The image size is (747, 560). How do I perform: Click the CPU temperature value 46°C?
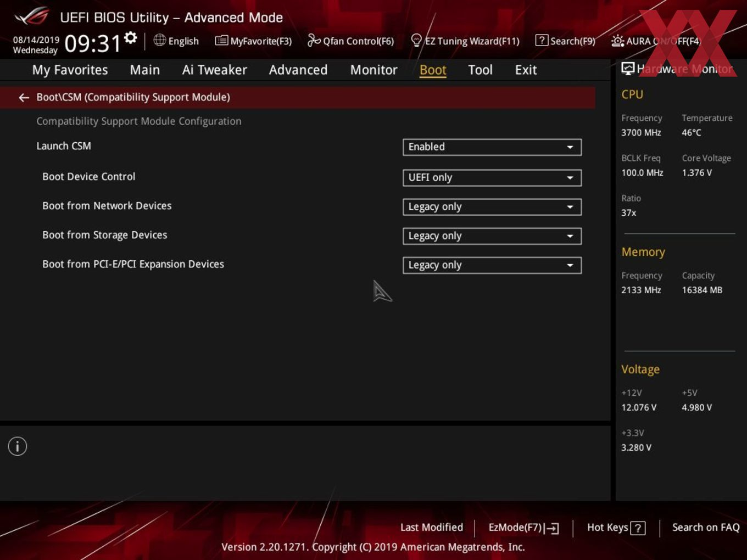click(692, 133)
